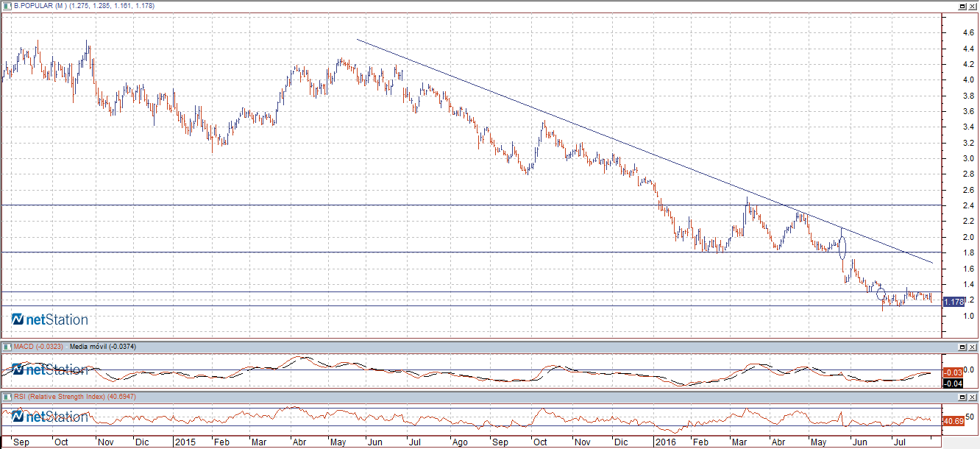Click the 40.69 RSI value tag
Image resolution: width=980 pixels, height=449 pixels.
[x=953, y=422]
